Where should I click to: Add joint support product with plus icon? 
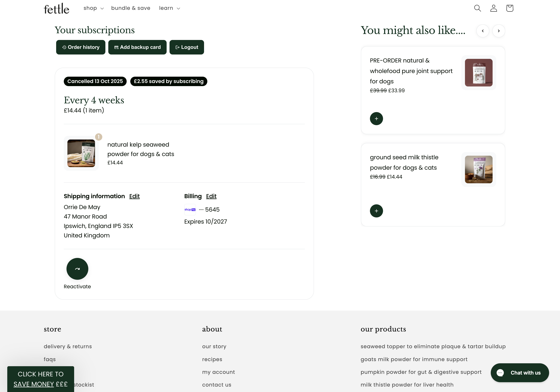pos(376,118)
